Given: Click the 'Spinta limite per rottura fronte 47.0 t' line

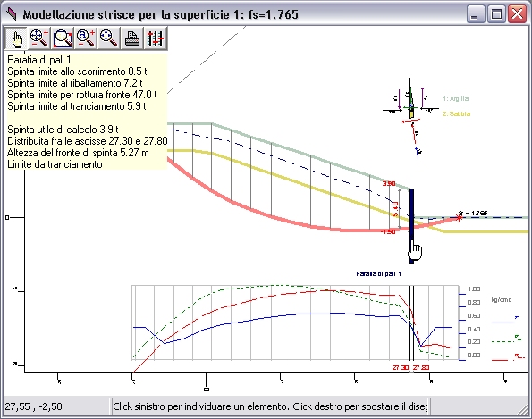Looking at the screenshot, I should point(81,95).
